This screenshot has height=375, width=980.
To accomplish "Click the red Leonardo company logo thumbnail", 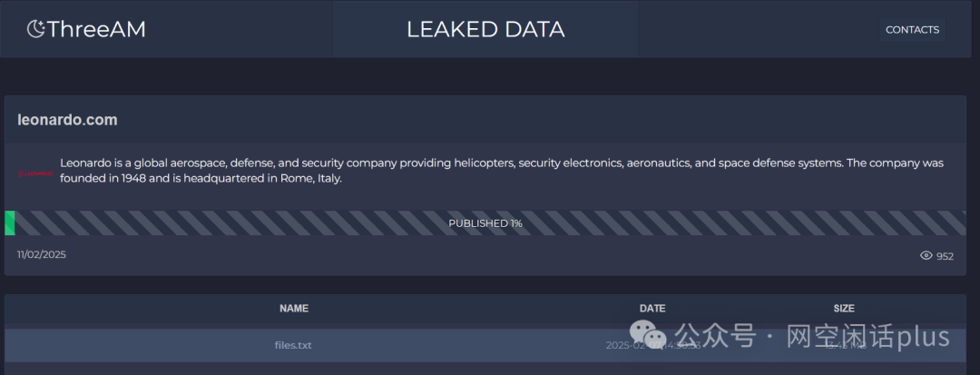I will point(36,173).
